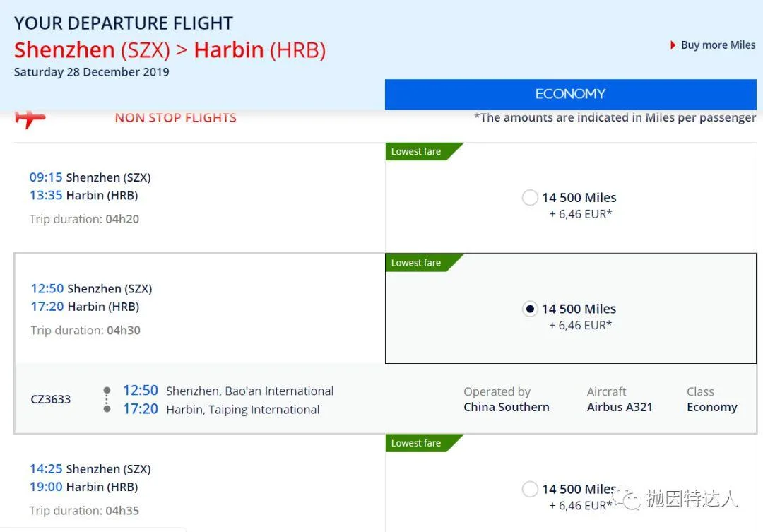Click the Lowest fare badge on 12:50 flight
Viewport: 763px width, 532px height.
coord(417,263)
